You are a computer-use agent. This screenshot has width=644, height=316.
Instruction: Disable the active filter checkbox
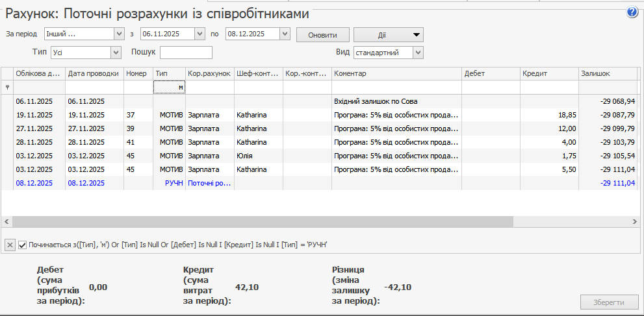click(23, 245)
